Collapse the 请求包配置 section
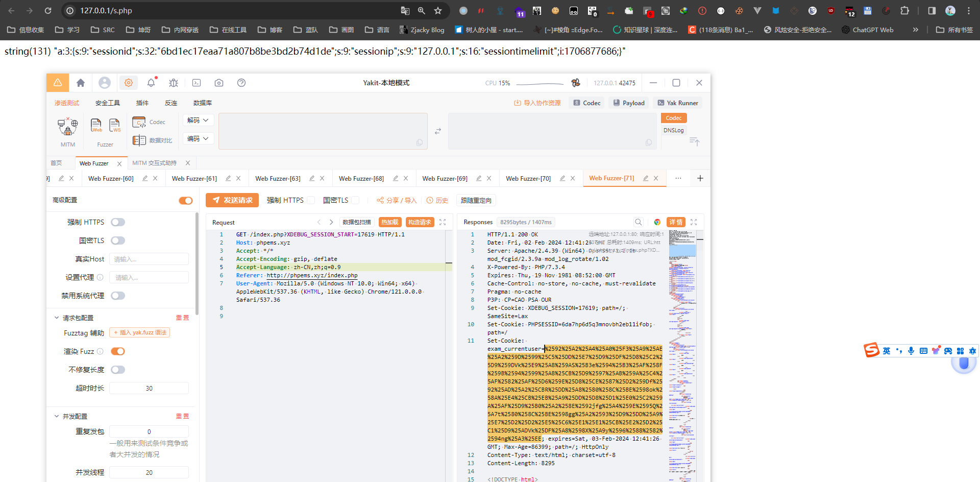The image size is (980, 482). click(57, 318)
